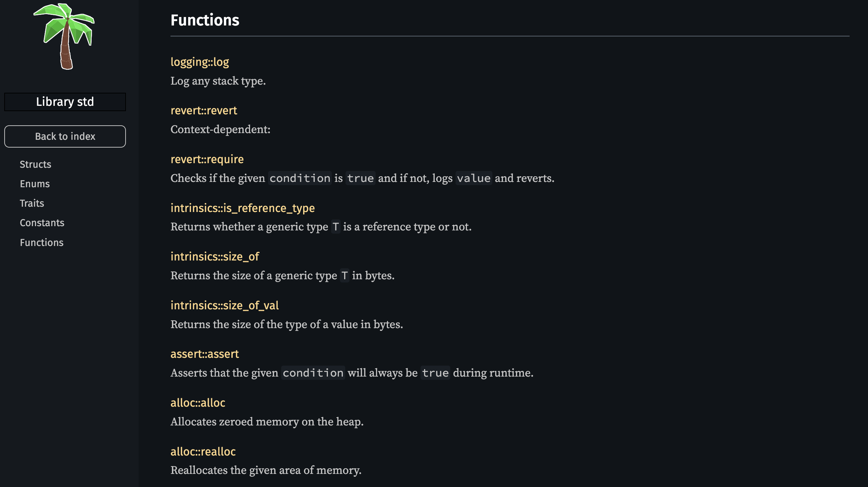The image size is (868, 487).
Task: Go back to index
Action: [x=65, y=136]
